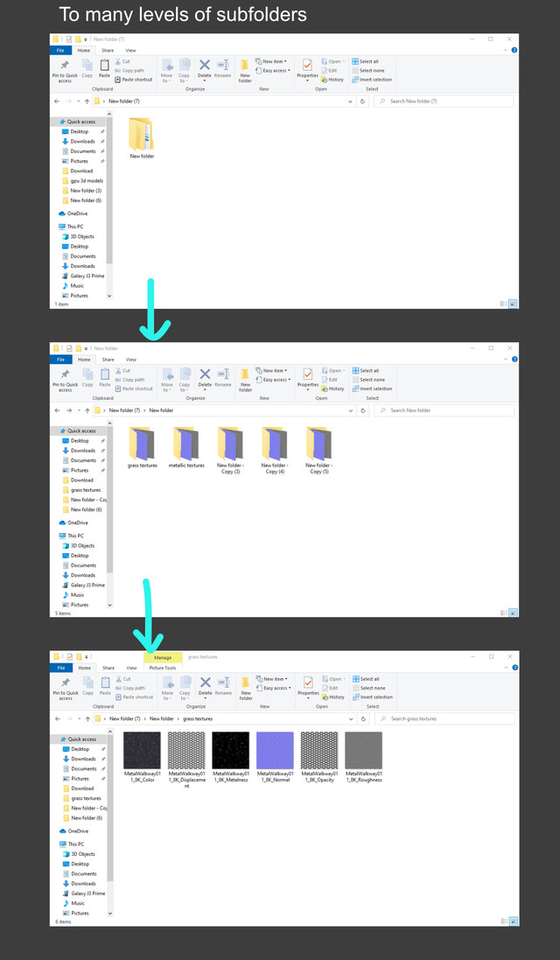Open History in the New folder (7) window ribbon

333,80
